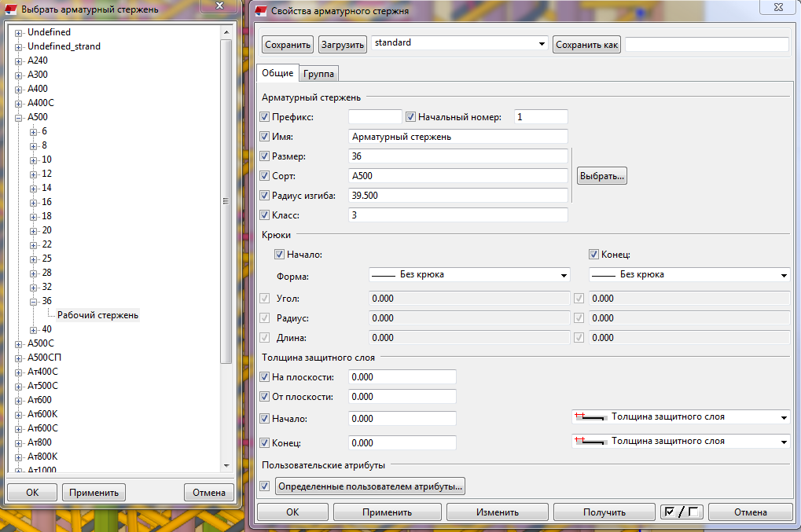This screenshot has height=532, width=801.
Task: Expand the A400 grade tree node
Action: [19, 89]
